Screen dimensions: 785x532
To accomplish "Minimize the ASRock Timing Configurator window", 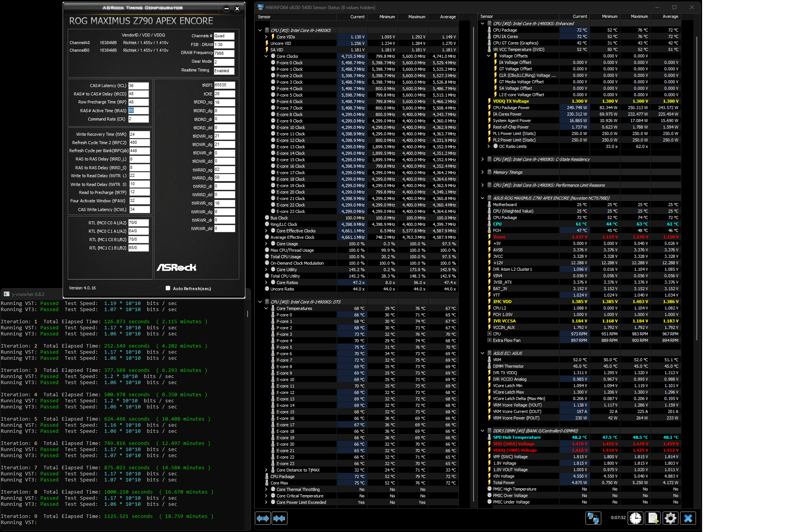I will 226,8.
